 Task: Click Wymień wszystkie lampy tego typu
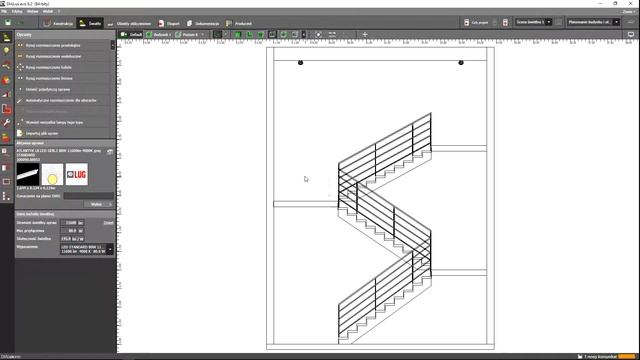click(x=63, y=122)
